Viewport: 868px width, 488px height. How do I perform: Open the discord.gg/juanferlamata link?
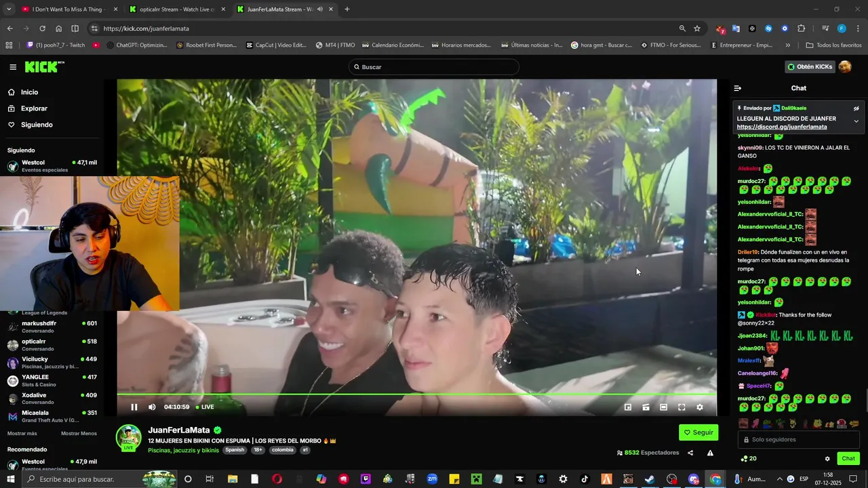[x=782, y=127]
